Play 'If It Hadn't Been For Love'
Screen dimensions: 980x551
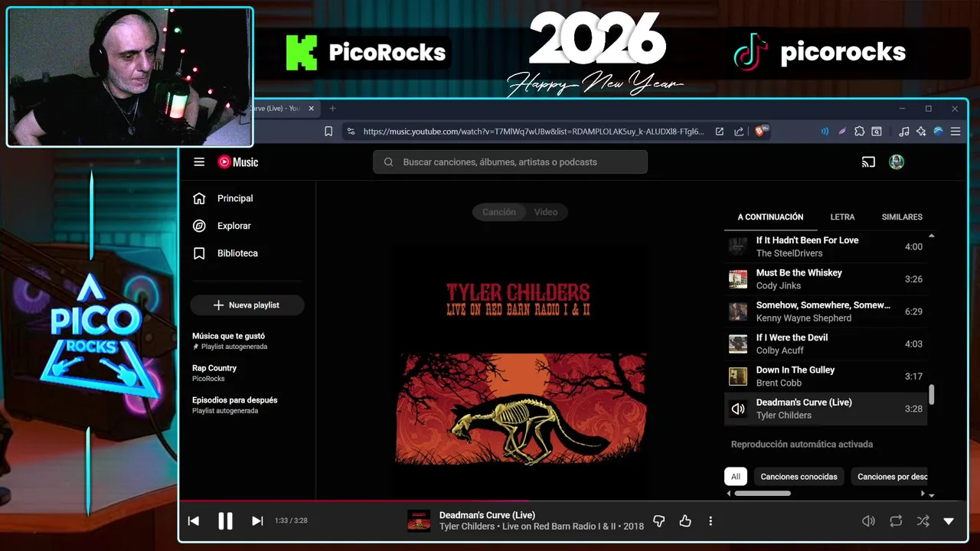(825, 246)
